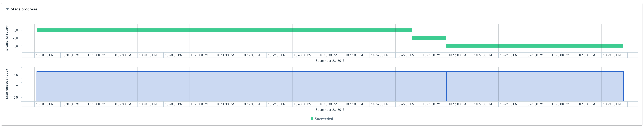Click 10:45:00 PM on the stage attempt axis
The height and width of the screenshot is (128, 644).
click(x=406, y=55)
